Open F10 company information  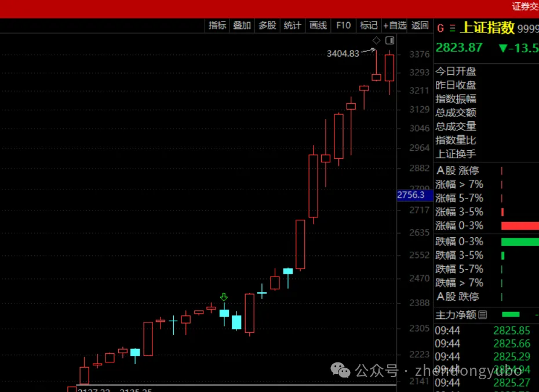[x=344, y=26]
